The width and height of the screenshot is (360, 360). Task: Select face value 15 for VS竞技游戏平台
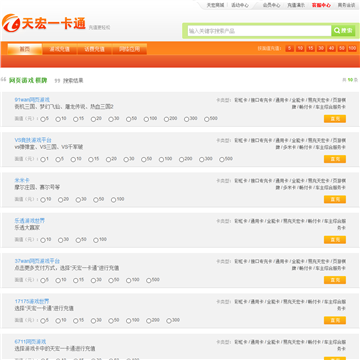point(91,160)
